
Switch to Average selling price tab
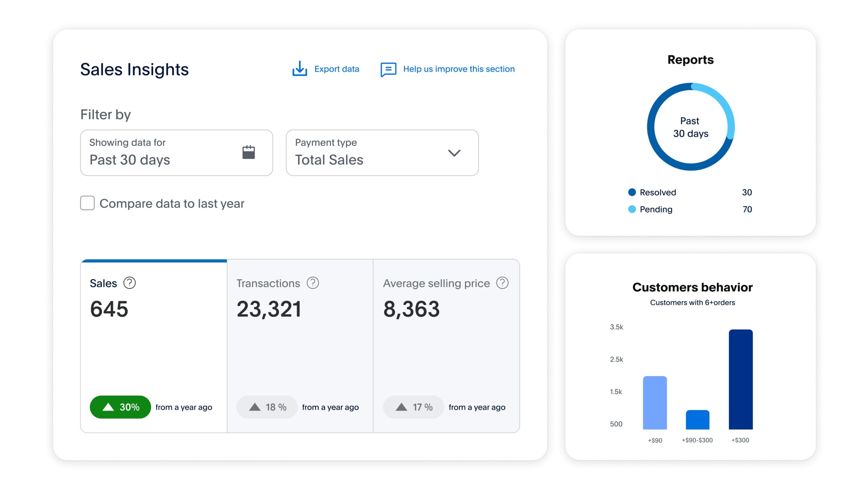446,346
